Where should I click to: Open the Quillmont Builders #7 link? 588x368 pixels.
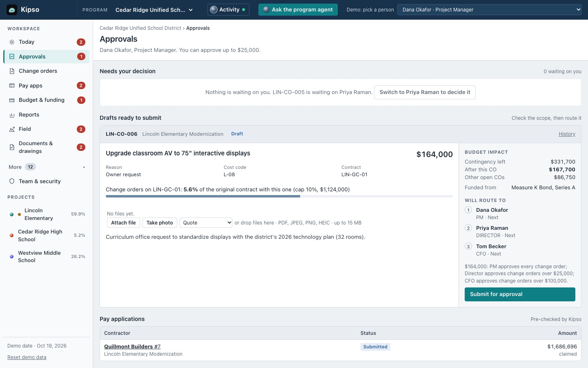[132, 346]
